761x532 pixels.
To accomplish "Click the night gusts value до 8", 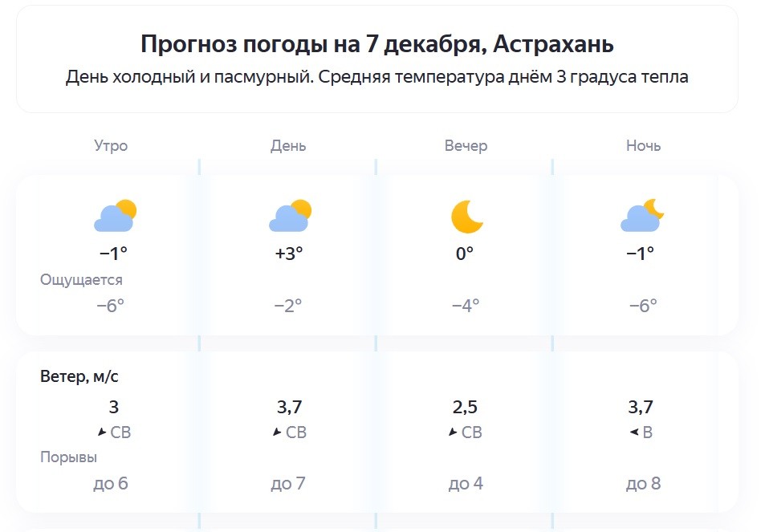I will pyautogui.click(x=644, y=484).
